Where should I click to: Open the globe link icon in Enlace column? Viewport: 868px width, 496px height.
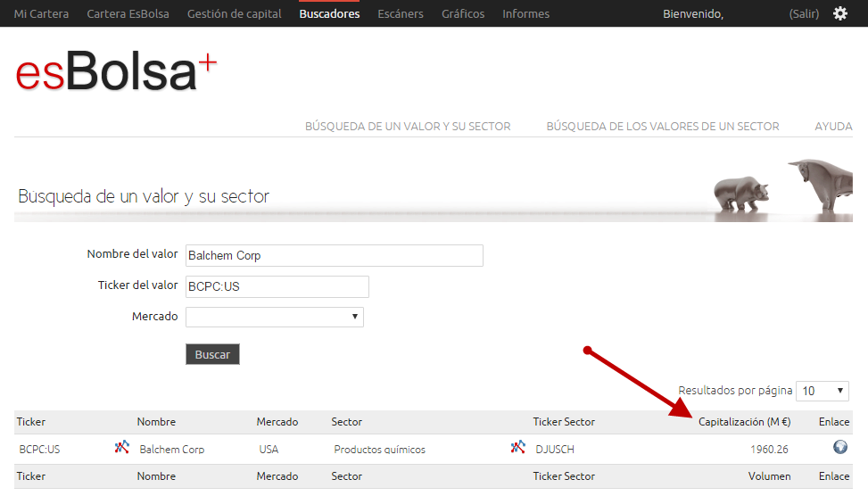(x=839, y=448)
